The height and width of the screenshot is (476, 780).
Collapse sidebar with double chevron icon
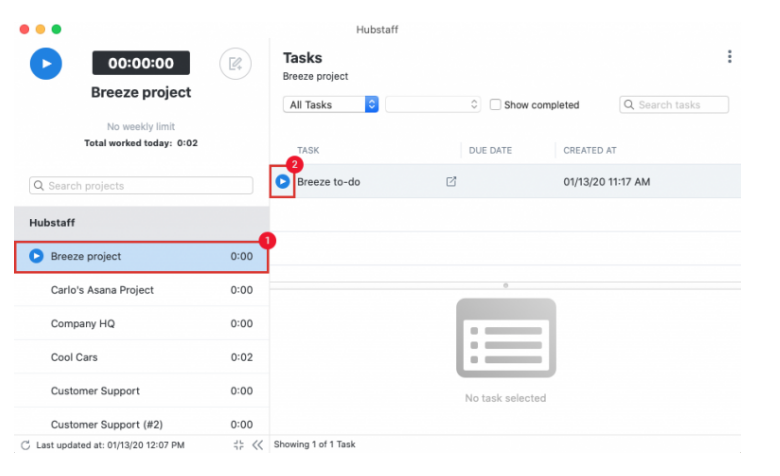[257, 445]
